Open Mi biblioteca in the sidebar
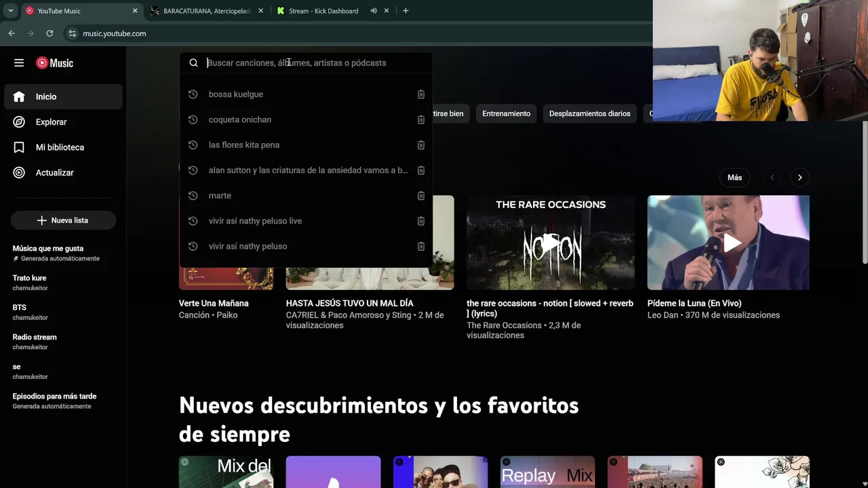868x488 pixels. pyautogui.click(x=63, y=147)
